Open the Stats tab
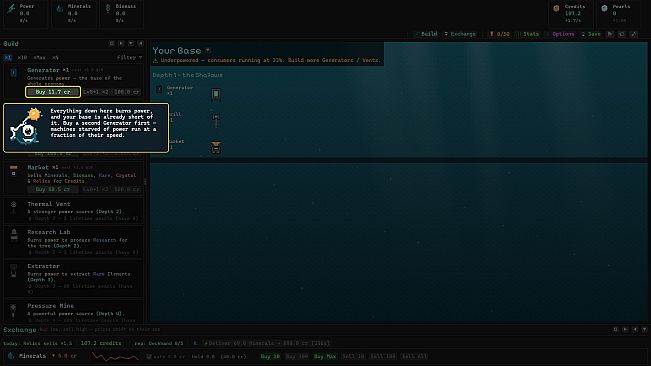 coord(528,34)
